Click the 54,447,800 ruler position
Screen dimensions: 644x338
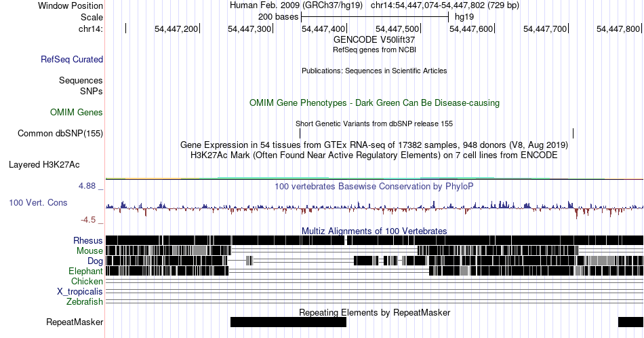618,29
